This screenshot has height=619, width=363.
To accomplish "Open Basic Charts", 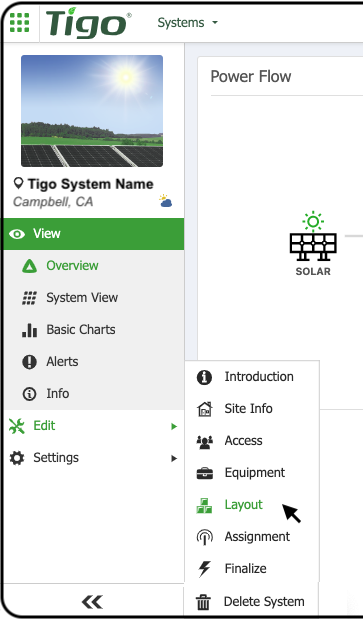I will (x=81, y=330).
